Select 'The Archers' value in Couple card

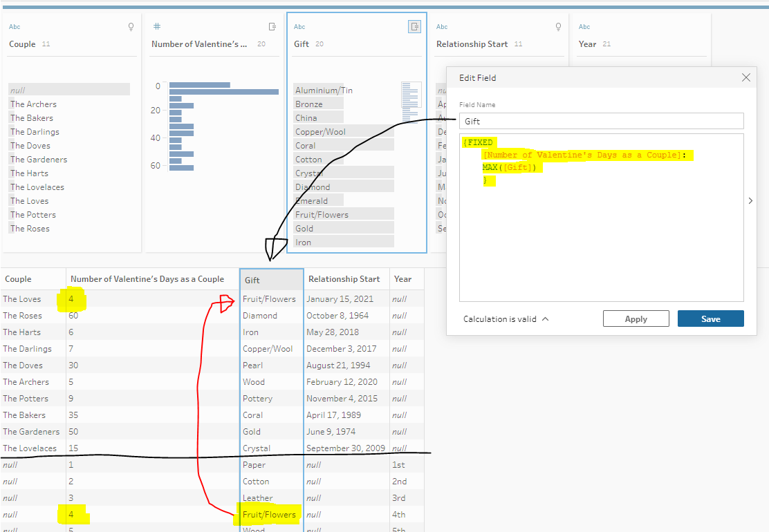(x=34, y=104)
